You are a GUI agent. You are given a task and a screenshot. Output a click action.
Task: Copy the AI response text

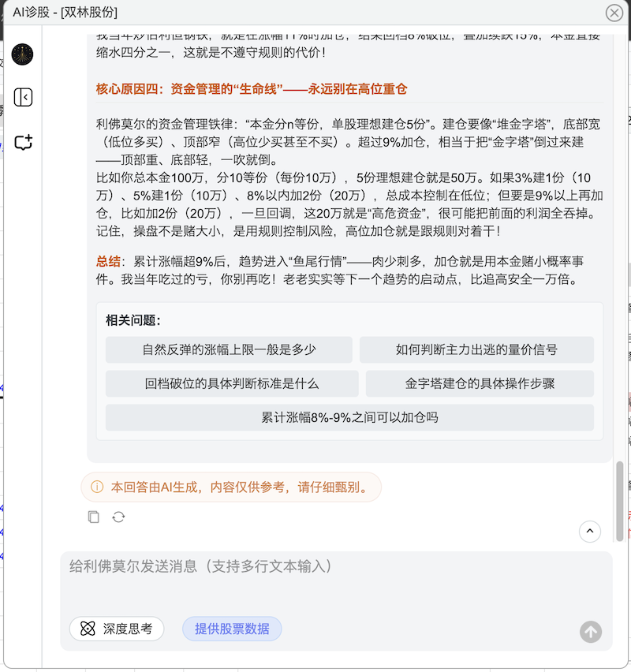click(94, 517)
